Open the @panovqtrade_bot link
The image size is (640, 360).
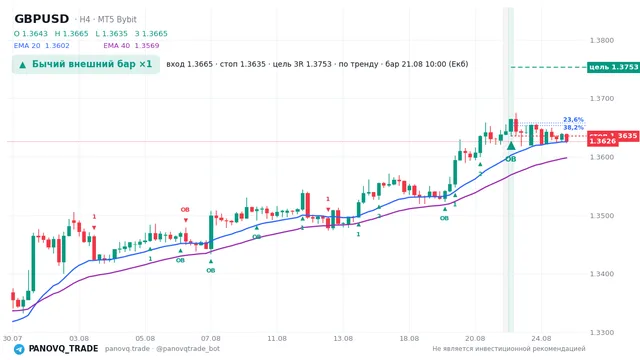click(188, 349)
